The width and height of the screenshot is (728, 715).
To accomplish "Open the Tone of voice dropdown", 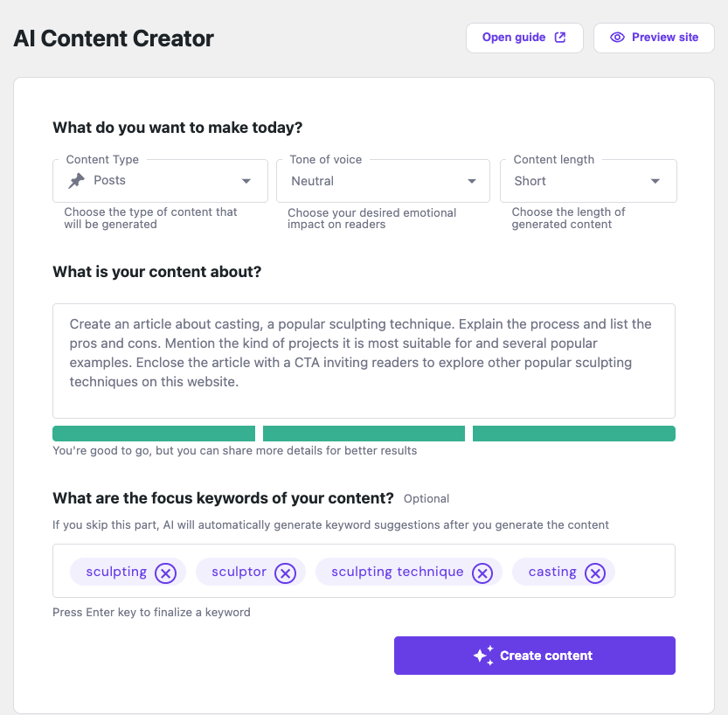I will coord(472,181).
